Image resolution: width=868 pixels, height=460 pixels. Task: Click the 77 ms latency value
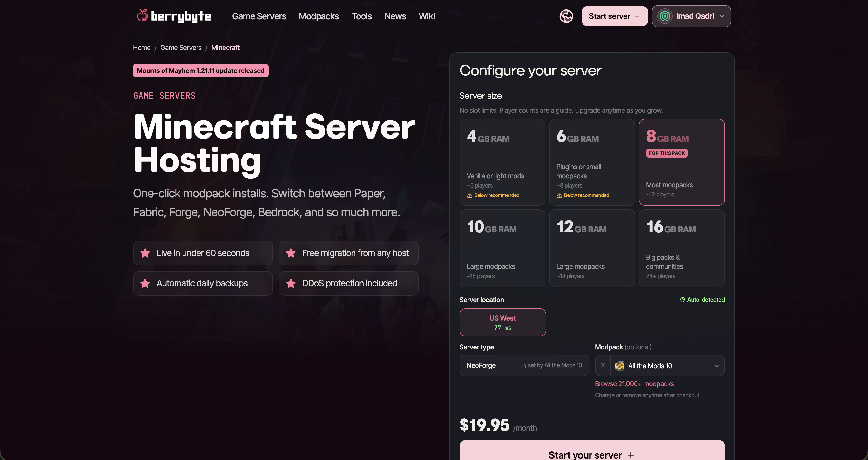(502, 328)
